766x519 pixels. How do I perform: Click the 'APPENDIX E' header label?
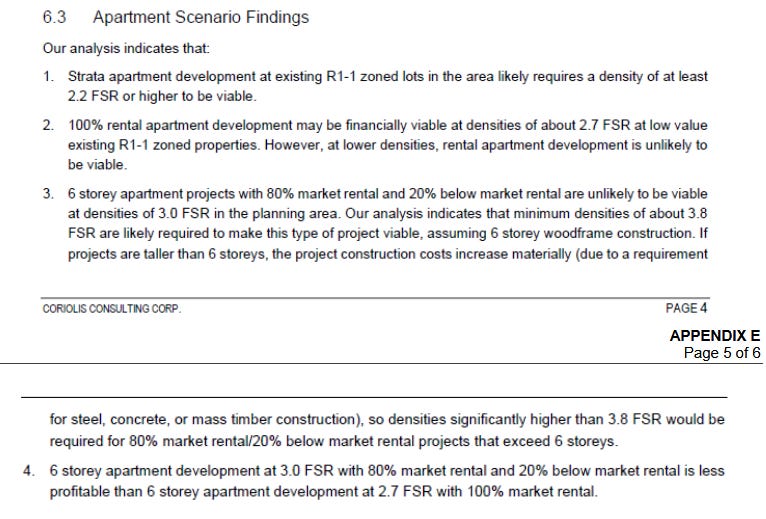click(715, 336)
